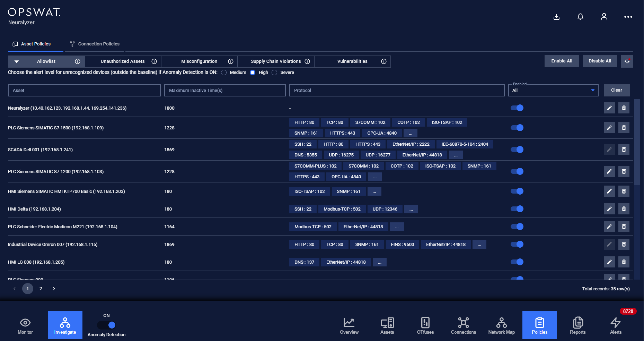
Task: Open the Alerts page
Action: [x=616, y=325]
